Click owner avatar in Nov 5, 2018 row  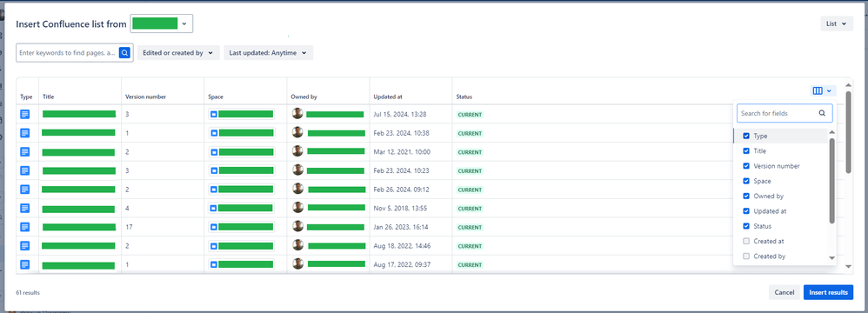pyautogui.click(x=297, y=208)
